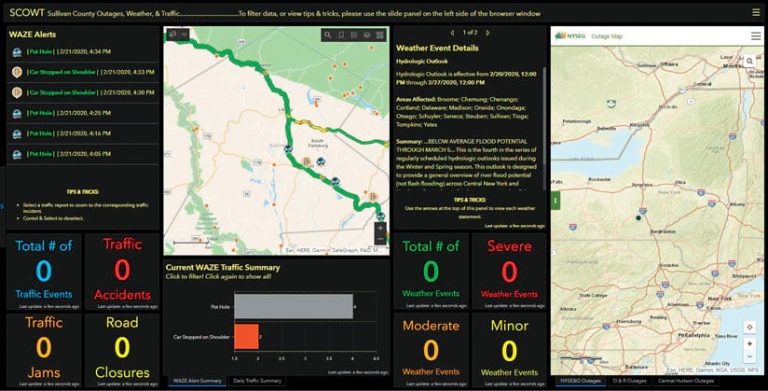The width and height of the screenshot is (768, 391).
Task: Click the car stopped icon for the 4:33 PM alert
Action: 17,72
